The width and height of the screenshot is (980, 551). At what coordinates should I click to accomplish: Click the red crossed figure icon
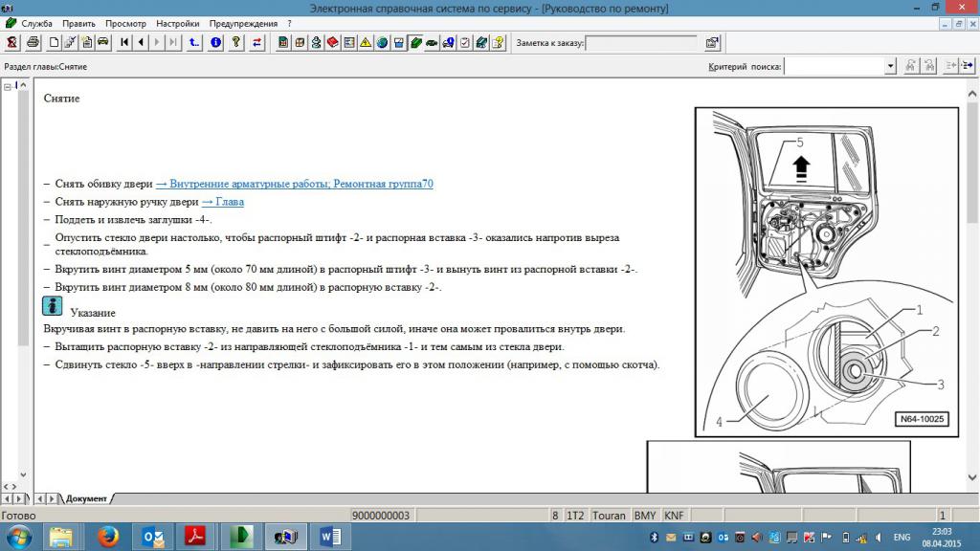coord(11,42)
